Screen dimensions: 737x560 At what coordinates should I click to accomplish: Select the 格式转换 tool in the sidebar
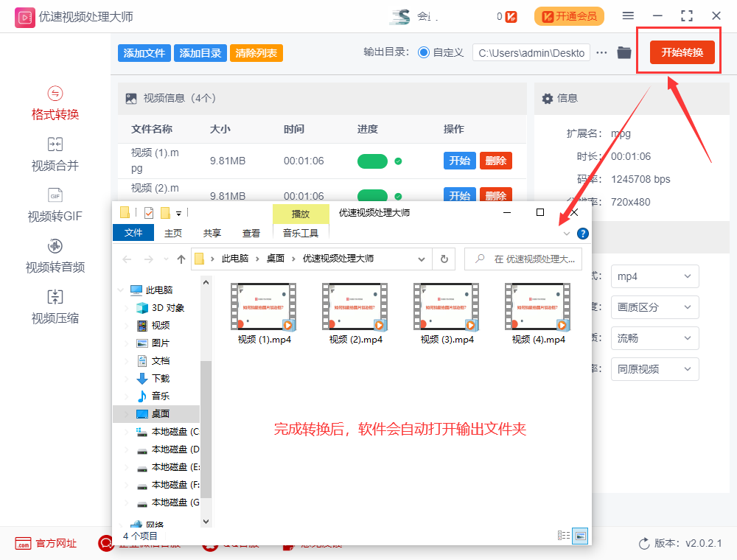coord(55,103)
